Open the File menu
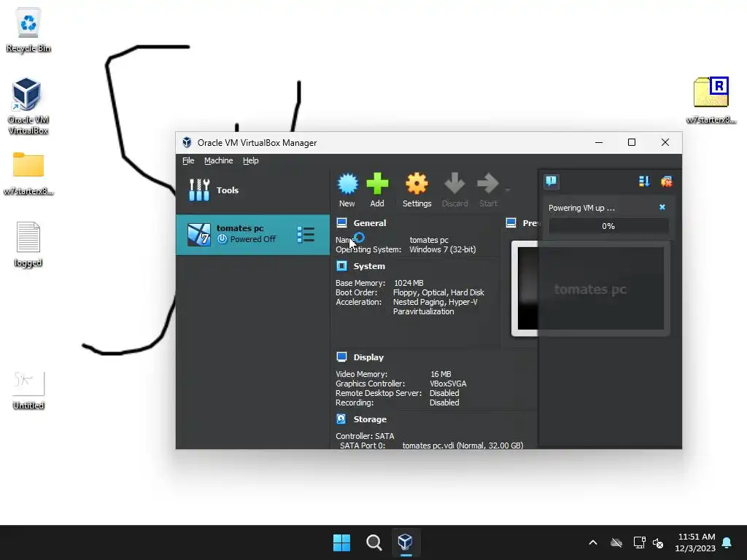This screenshot has height=560, width=747. point(188,160)
